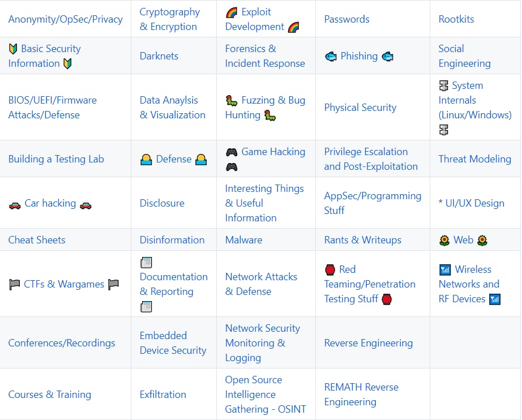Click the gamepad emoji below Game Hacking
Viewport: 522px width, 420px height.
point(232,167)
